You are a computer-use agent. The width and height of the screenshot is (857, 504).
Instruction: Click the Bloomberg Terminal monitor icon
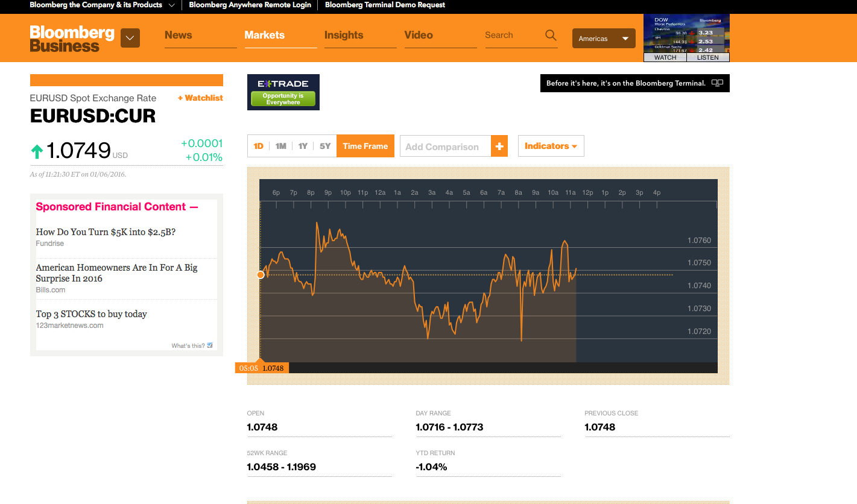[x=717, y=83]
